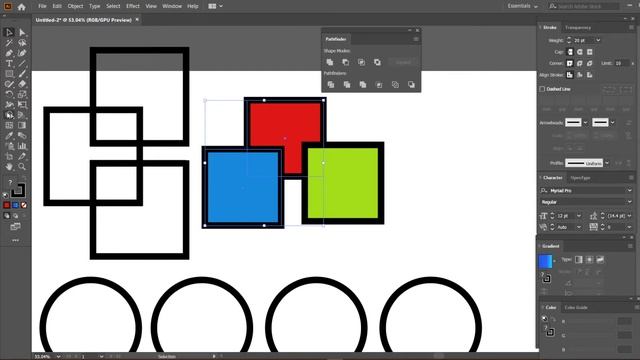
Task: Click the blue gradient swatch in Gradient panel
Action: click(545, 262)
